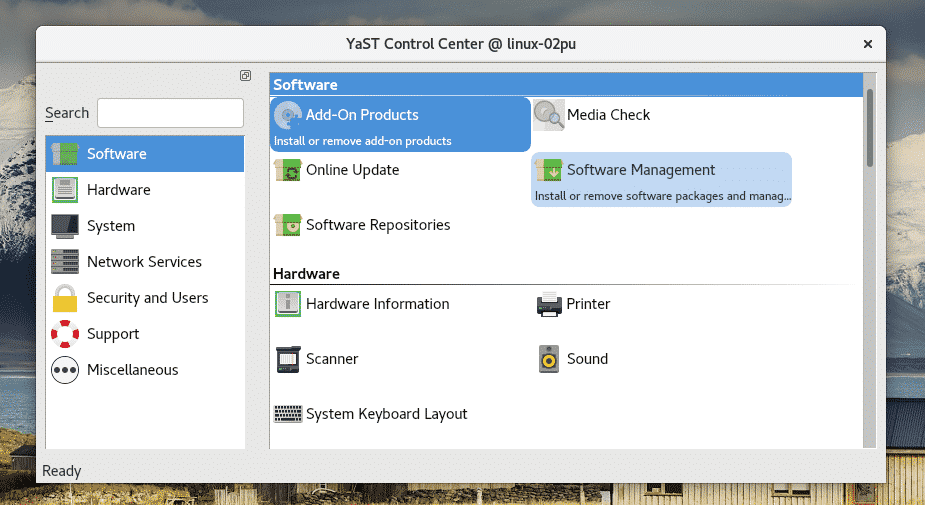Launch Software Management
The width and height of the screenshot is (925, 505).
point(661,179)
